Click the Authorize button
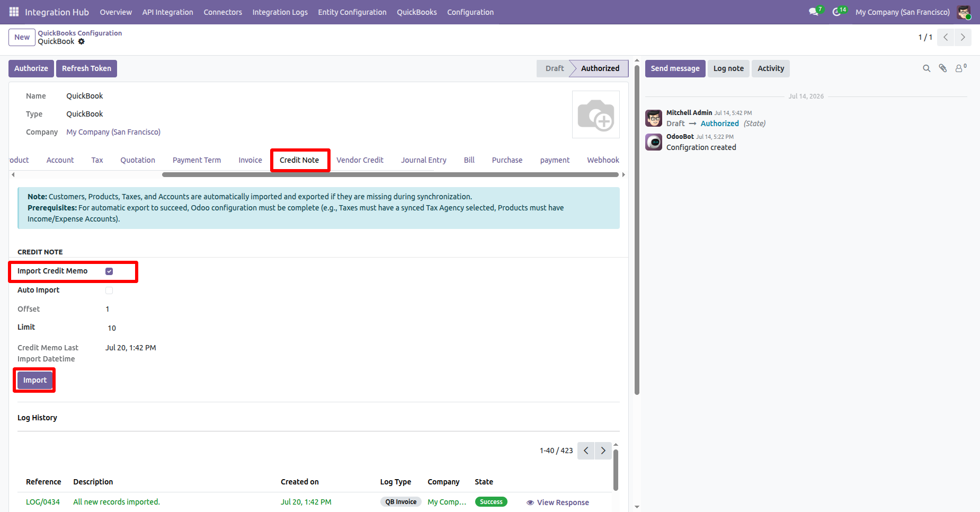 (31, 68)
